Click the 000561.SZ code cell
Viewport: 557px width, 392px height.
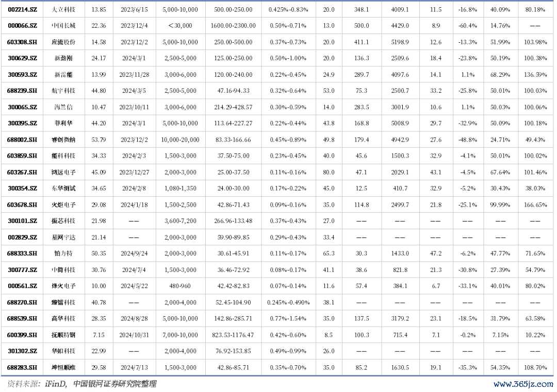22,286
